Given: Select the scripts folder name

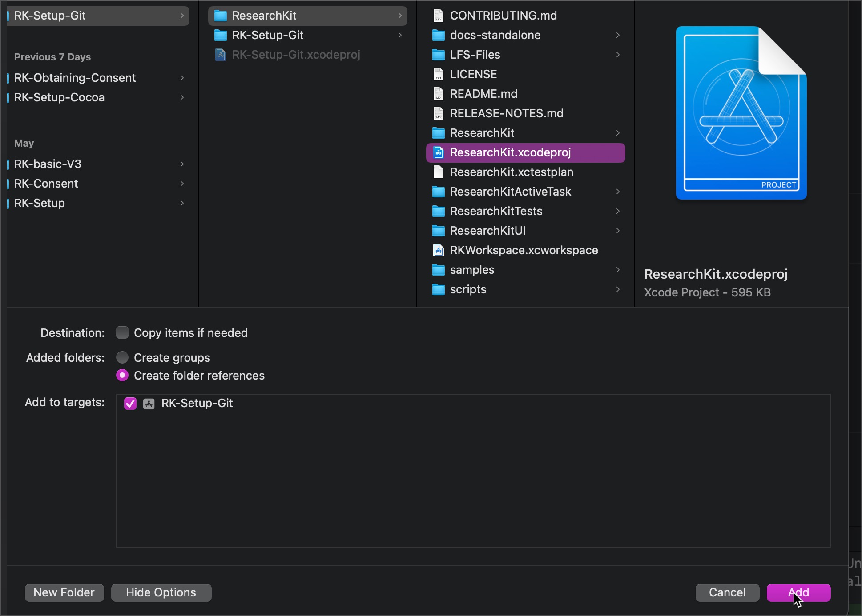Looking at the screenshot, I should (x=468, y=289).
